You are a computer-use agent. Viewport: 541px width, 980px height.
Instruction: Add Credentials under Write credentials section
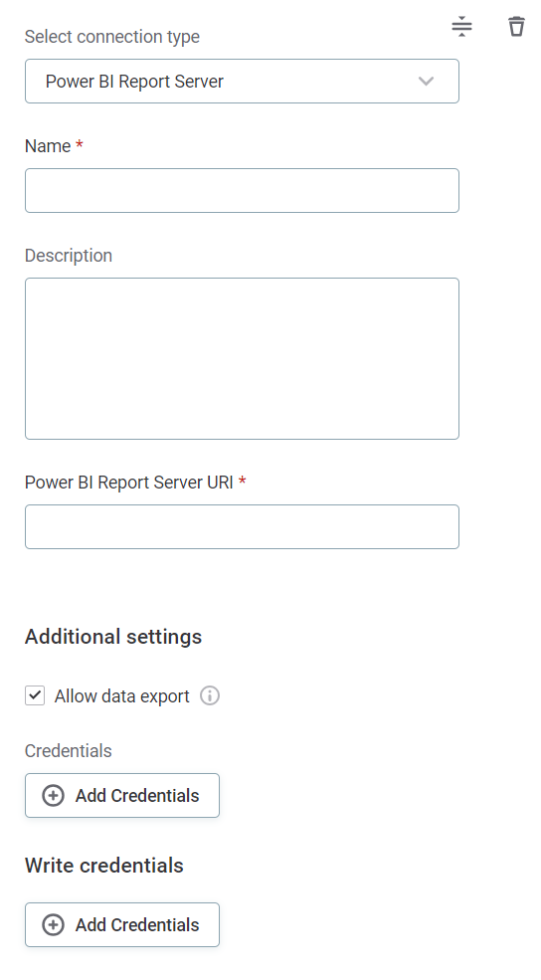121,925
